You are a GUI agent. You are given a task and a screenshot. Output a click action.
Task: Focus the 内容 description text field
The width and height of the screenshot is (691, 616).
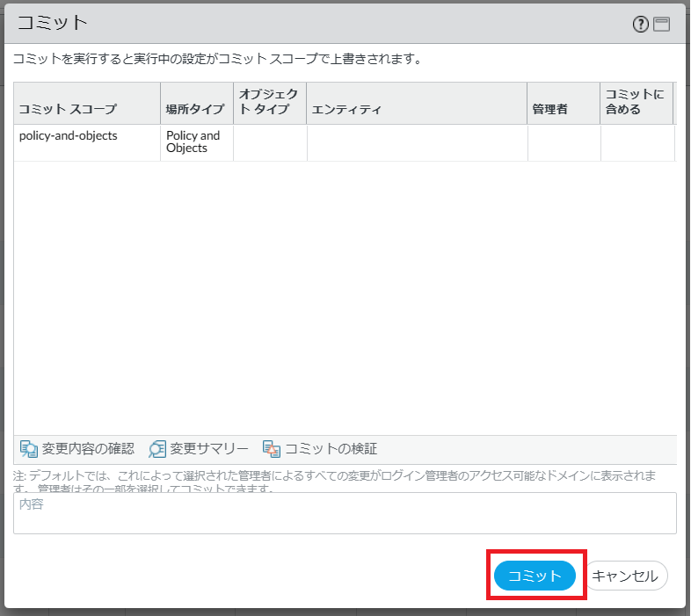tap(345, 513)
